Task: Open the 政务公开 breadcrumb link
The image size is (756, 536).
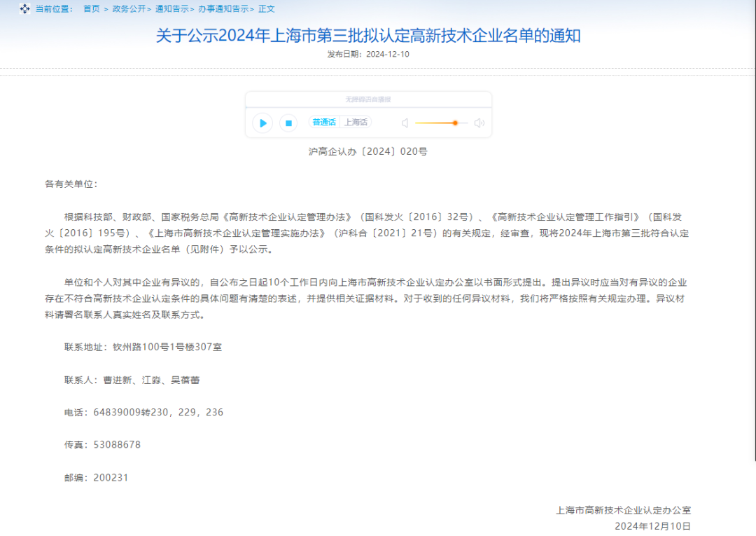Action: (x=129, y=8)
